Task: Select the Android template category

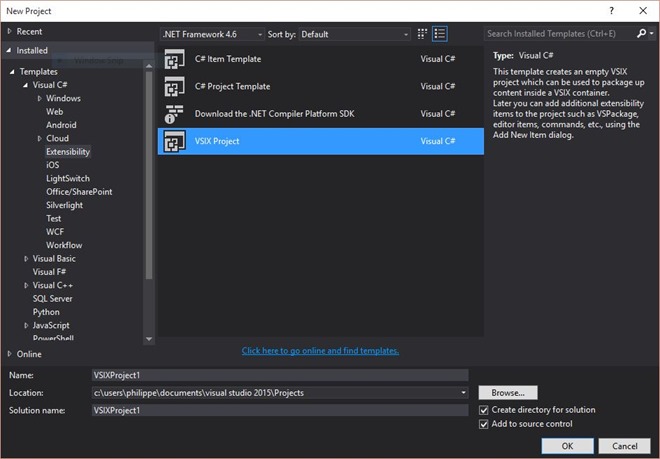Action: (x=61, y=125)
